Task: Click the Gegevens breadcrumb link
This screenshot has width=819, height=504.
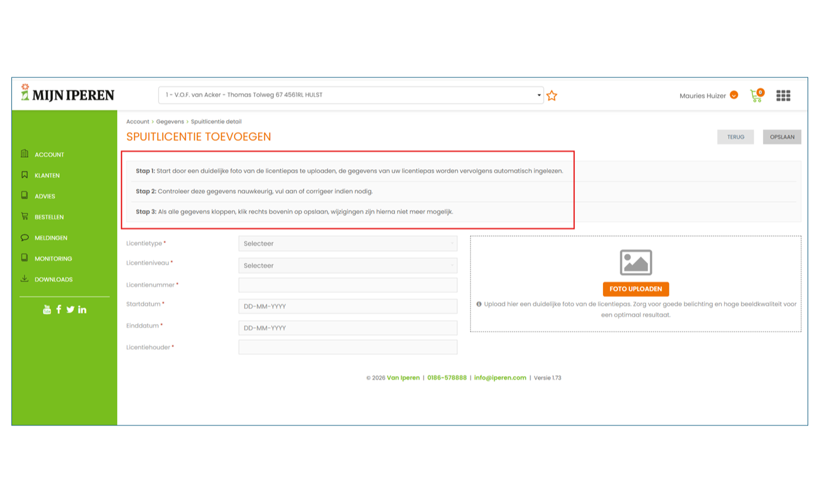Action: click(x=170, y=122)
